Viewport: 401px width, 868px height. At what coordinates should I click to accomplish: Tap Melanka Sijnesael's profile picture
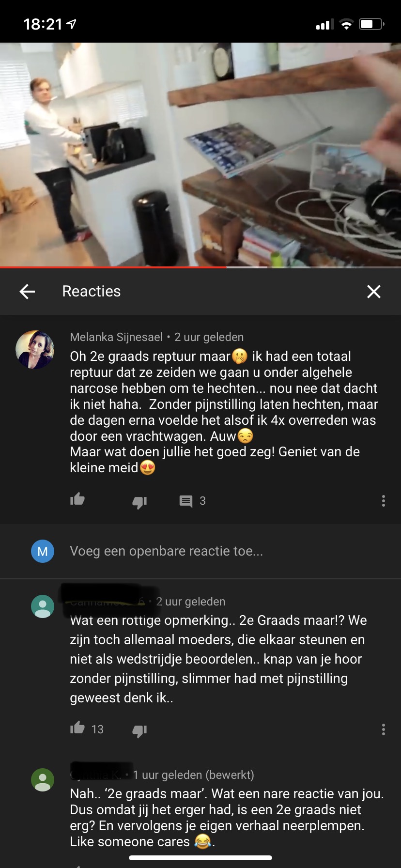point(35,350)
